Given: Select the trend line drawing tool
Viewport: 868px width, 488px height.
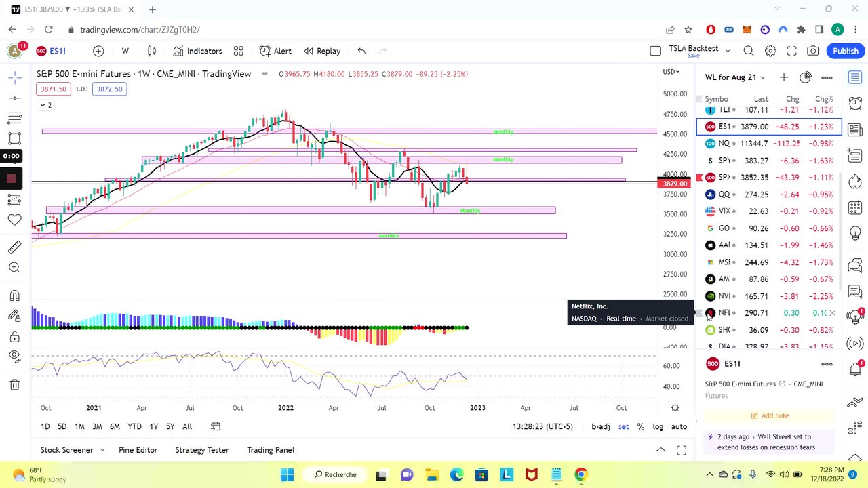Looking at the screenshot, I should click(x=15, y=98).
